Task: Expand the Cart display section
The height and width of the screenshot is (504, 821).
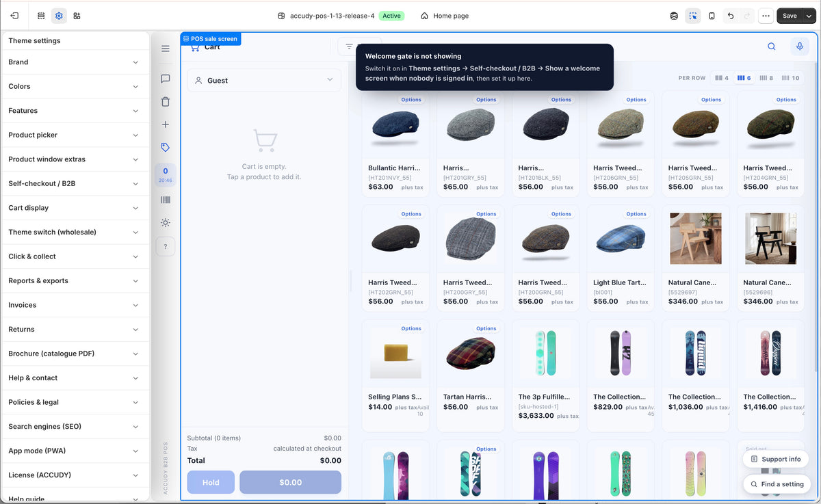Action: [x=74, y=208]
